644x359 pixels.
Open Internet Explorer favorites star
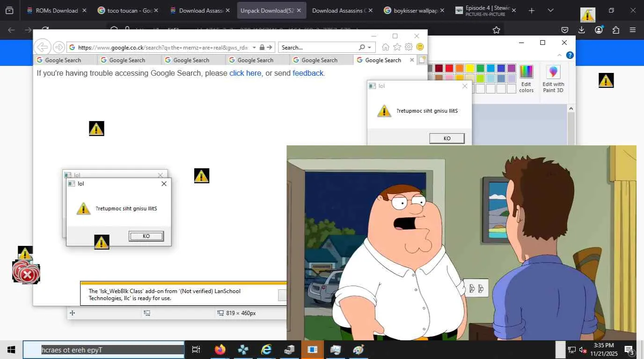397,47
